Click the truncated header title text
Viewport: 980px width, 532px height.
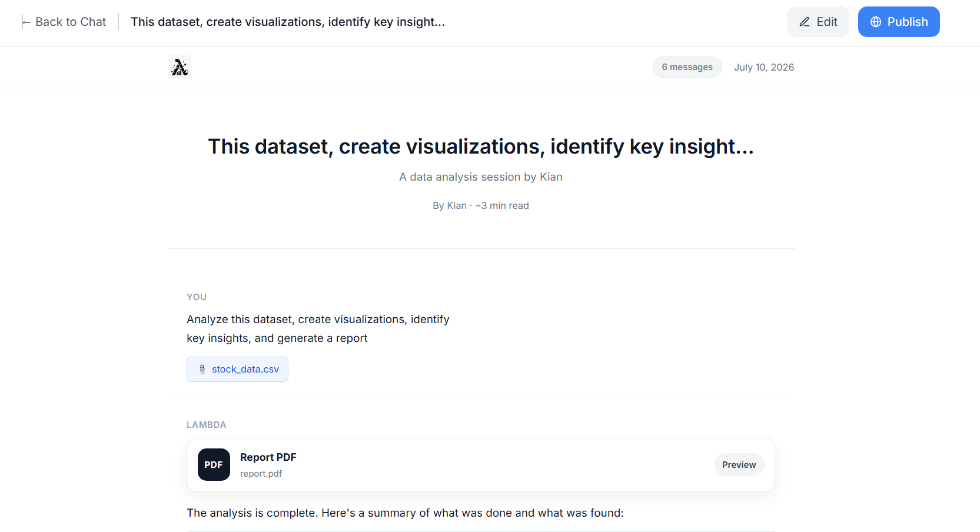point(288,22)
